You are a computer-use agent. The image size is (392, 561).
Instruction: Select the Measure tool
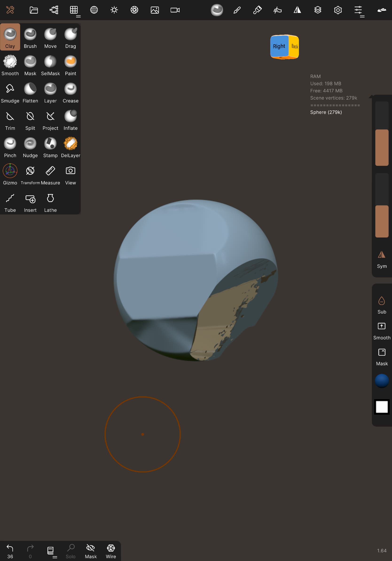coord(50,174)
